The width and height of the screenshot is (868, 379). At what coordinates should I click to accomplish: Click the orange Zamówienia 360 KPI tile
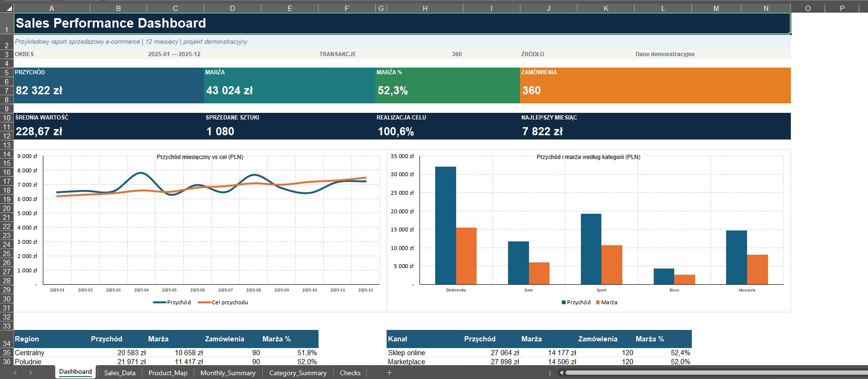(655, 85)
